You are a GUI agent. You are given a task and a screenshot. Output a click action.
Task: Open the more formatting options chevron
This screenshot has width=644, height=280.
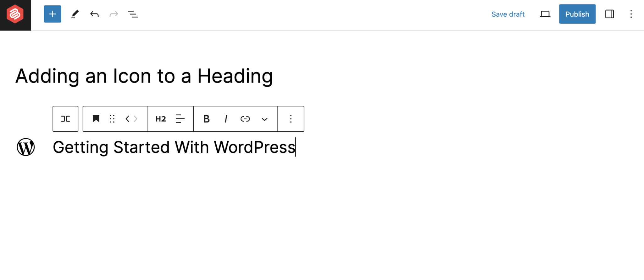(264, 119)
